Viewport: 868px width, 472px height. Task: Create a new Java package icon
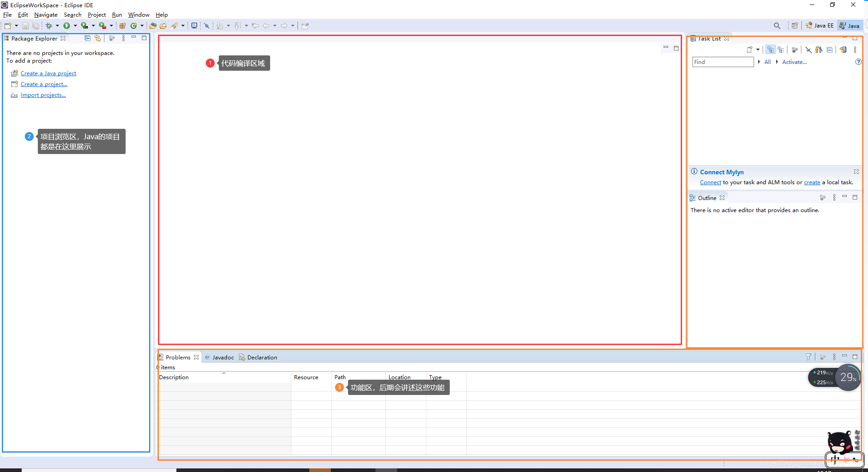coord(122,26)
